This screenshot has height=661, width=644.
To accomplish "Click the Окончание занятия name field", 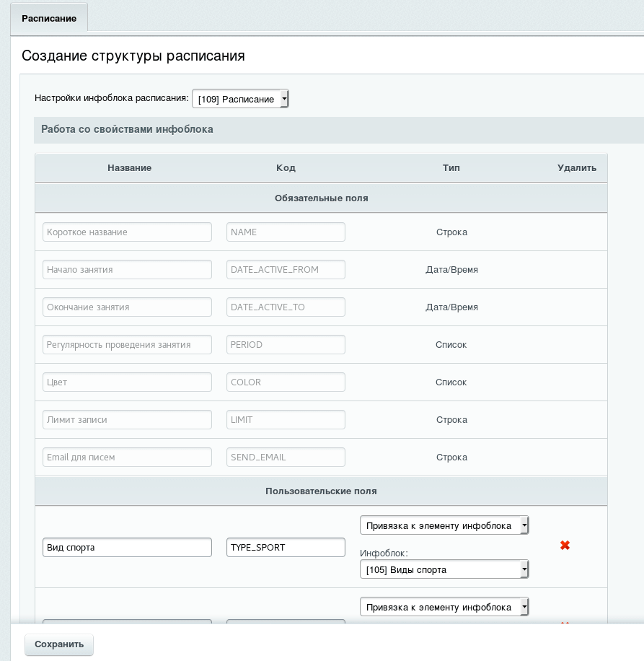I will click(127, 307).
